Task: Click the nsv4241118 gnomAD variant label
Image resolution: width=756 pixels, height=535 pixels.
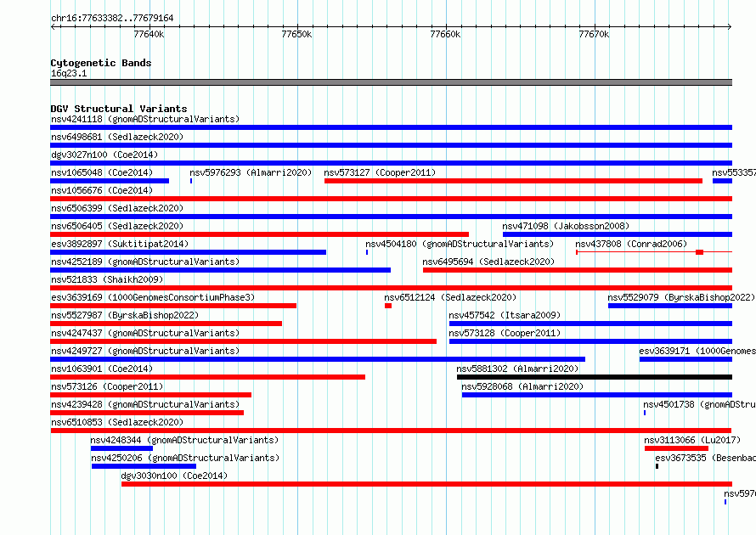Action: pyautogui.click(x=145, y=119)
